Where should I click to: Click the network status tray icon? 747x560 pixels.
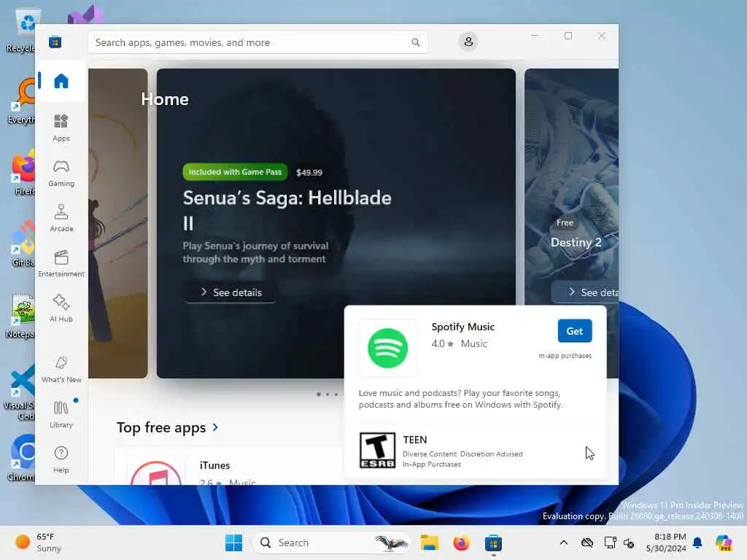pos(610,542)
